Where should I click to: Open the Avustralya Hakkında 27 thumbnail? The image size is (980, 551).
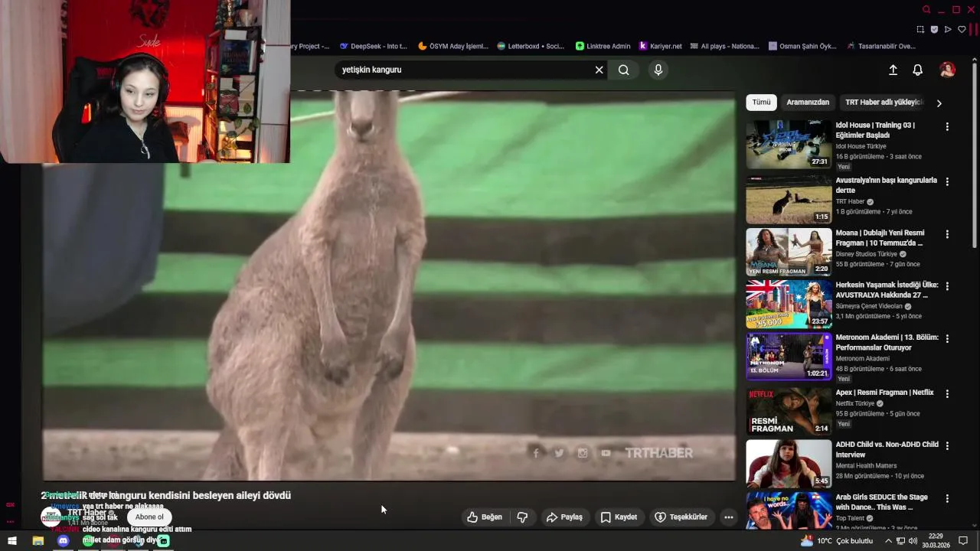789,304
